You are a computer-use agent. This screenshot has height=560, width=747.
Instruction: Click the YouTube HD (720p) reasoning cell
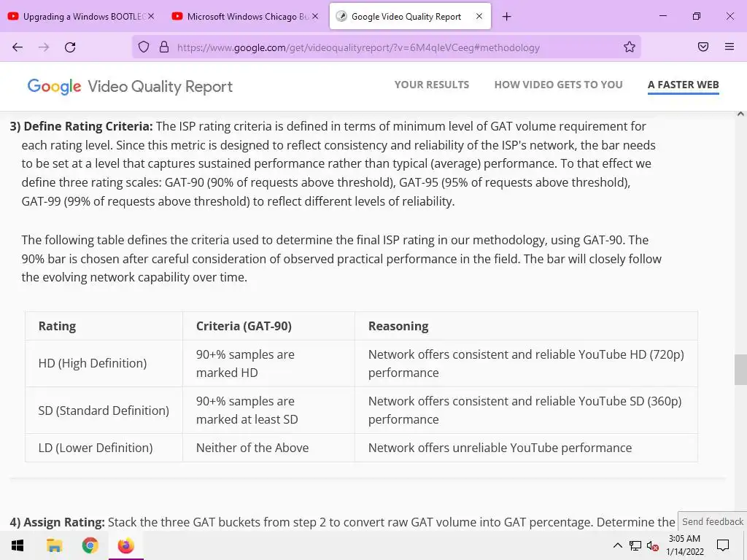tap(526, 363)
